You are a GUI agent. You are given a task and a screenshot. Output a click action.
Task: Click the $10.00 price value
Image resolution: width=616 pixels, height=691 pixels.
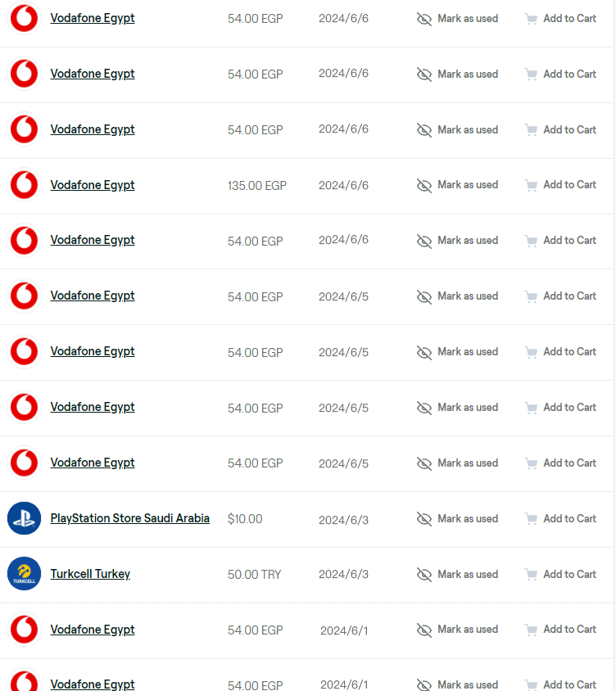(245, 519)
